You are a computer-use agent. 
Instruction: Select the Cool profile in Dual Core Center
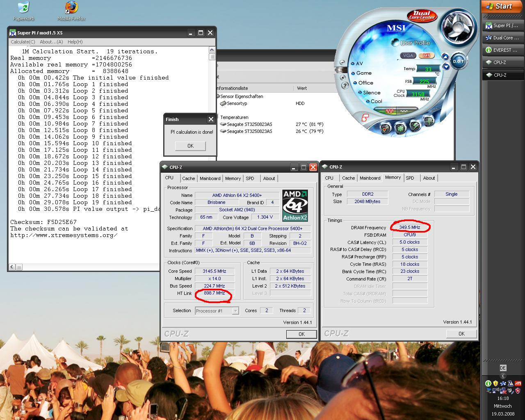tap(374, 101)
